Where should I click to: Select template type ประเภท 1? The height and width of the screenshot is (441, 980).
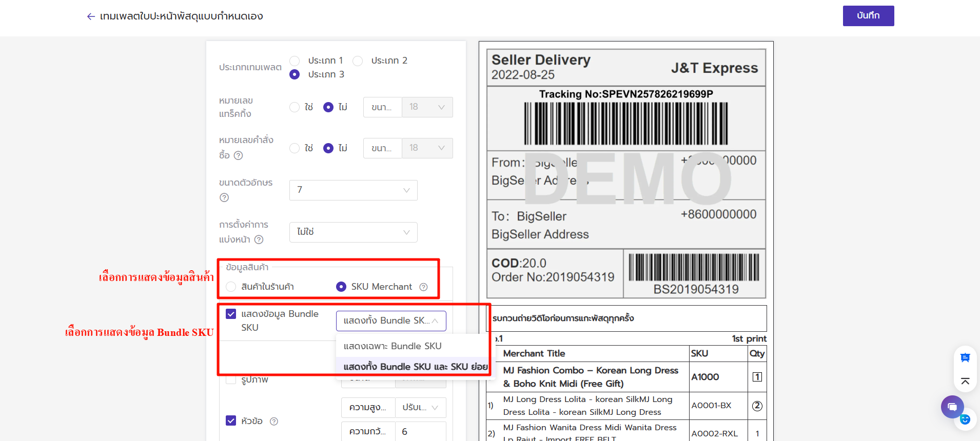tap(295, 61)
